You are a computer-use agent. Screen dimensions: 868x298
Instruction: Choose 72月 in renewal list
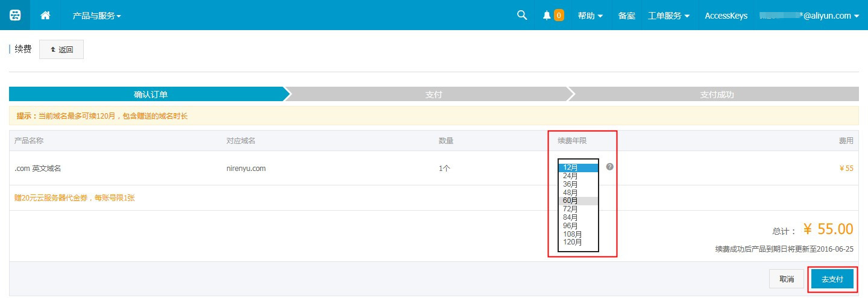coord(578,209)
